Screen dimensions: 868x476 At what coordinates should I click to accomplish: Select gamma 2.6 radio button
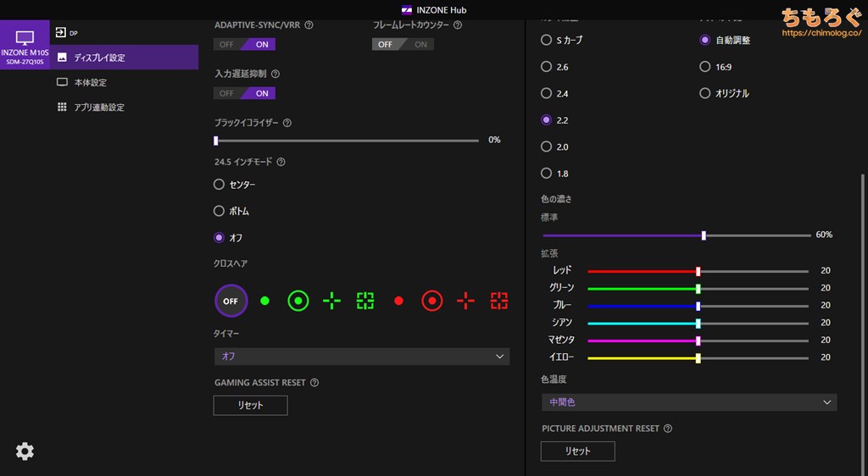tap(547, 67)
